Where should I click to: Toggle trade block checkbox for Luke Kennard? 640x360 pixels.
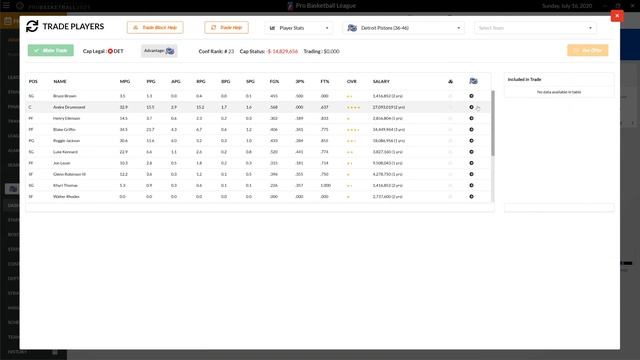pyautogui.click(x=451, y=152)
